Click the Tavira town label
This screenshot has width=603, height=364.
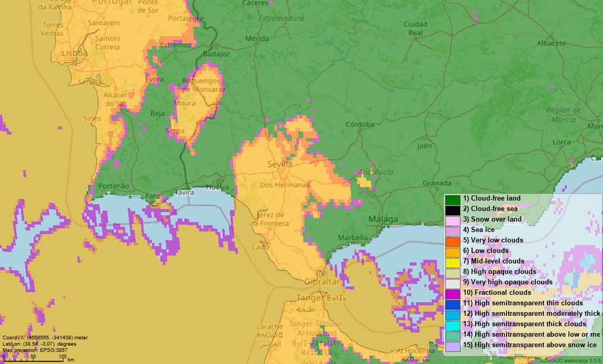(184, 192)
